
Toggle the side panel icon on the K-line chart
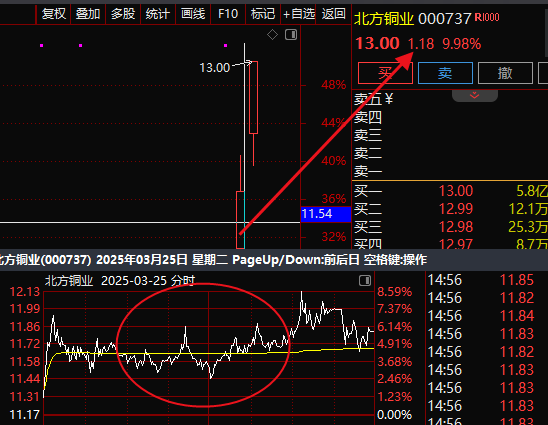coord(291,35)
